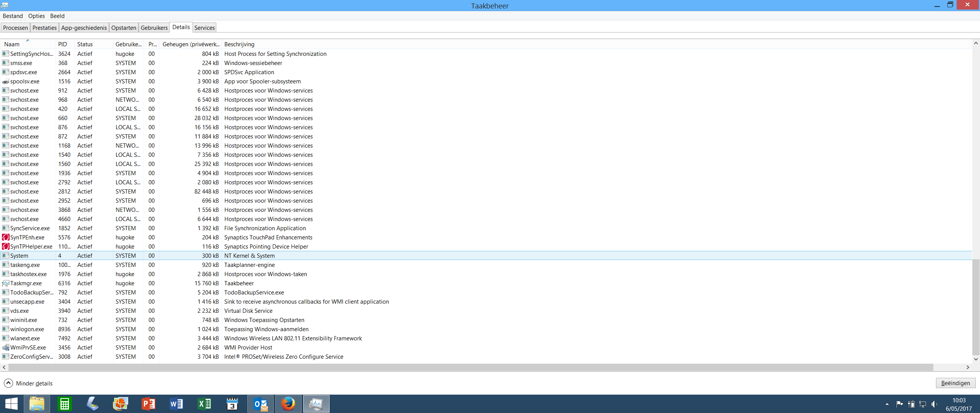Sort by the Naam column header
Viewport: 980px width, 413px height.
(x=28, y=44)
